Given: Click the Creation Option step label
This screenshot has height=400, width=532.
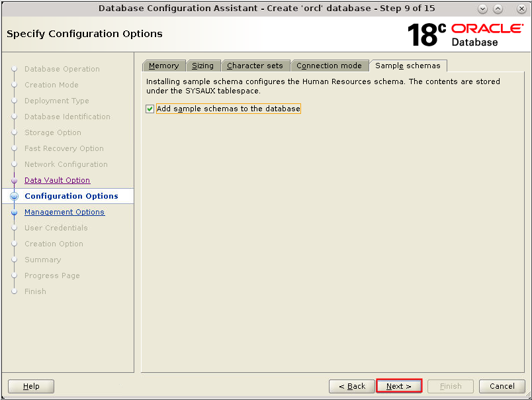Looking at the screenshot, I should 54,244.
